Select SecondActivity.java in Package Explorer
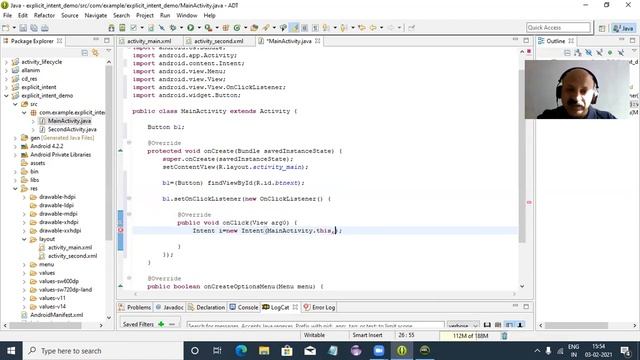 (x=72, y=129)
